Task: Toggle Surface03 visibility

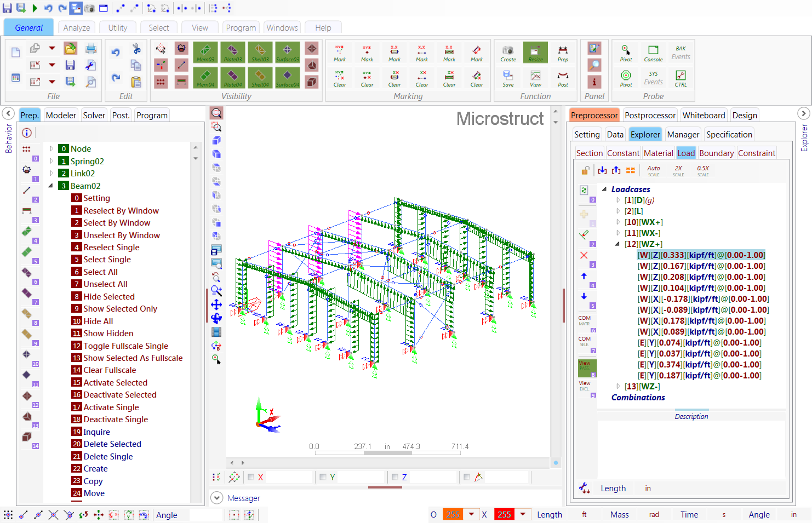Action: click(288, 53)
